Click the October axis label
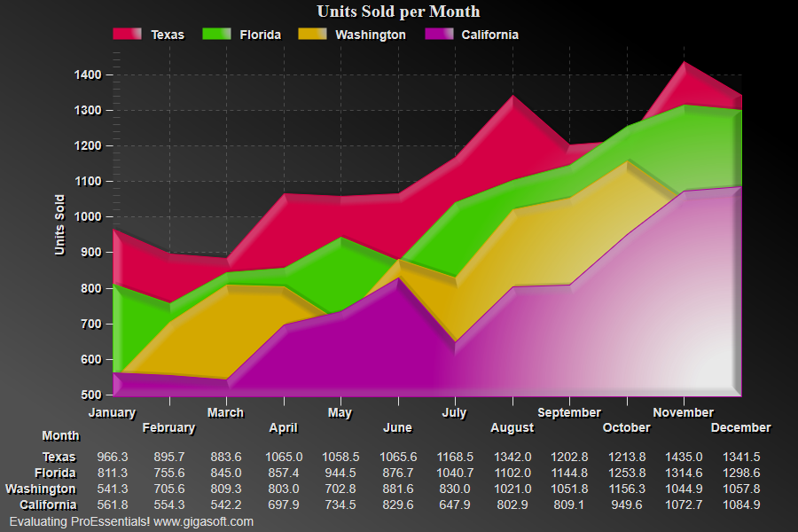Screen dimensions: 798x532 (627, 428)
